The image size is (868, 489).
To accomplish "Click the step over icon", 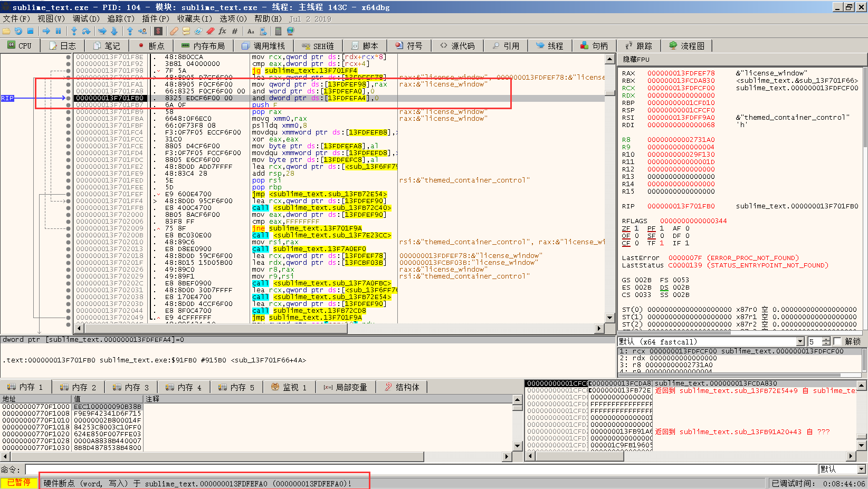I will pos(86,32).
